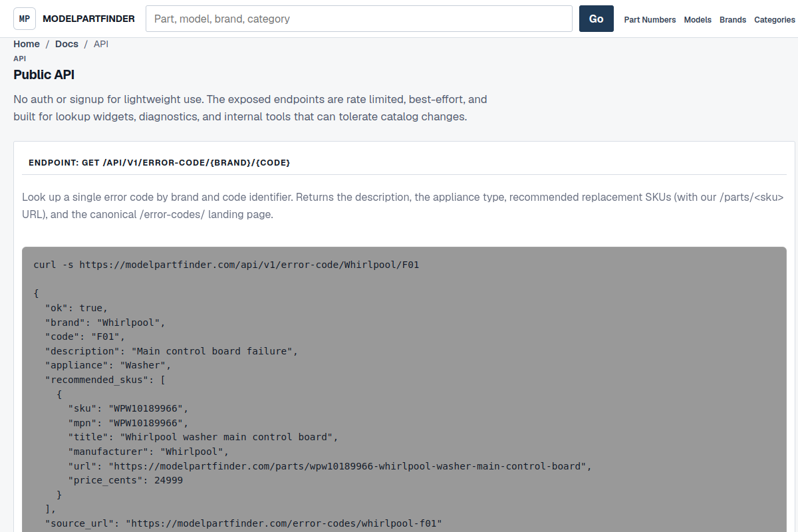The image size is (798, 532).
Task: Click the API breadcrumb text
Action: 101,44
